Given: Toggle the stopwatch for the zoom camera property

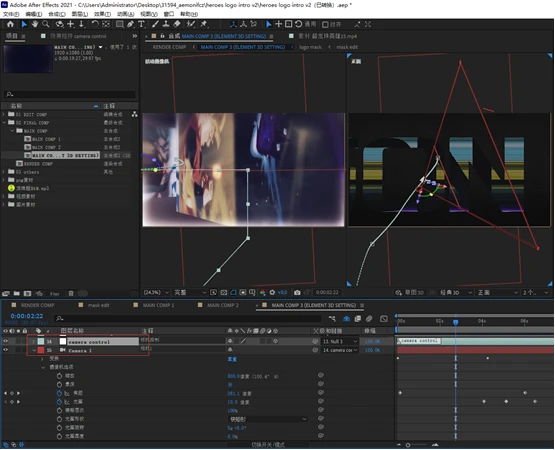Looking at the screenshot, I should tap(59, 376).
